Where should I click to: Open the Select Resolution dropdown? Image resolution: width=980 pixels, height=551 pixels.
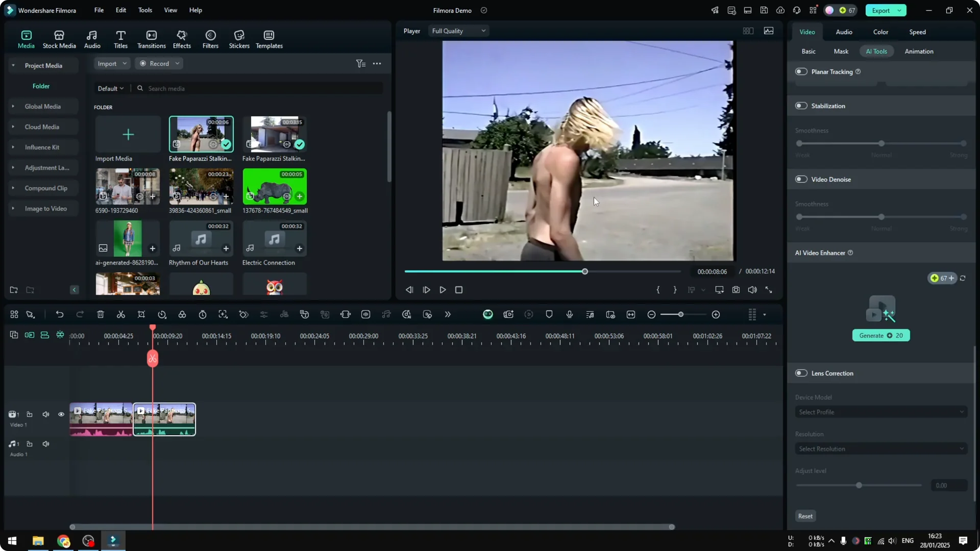(x=880, y=448)
